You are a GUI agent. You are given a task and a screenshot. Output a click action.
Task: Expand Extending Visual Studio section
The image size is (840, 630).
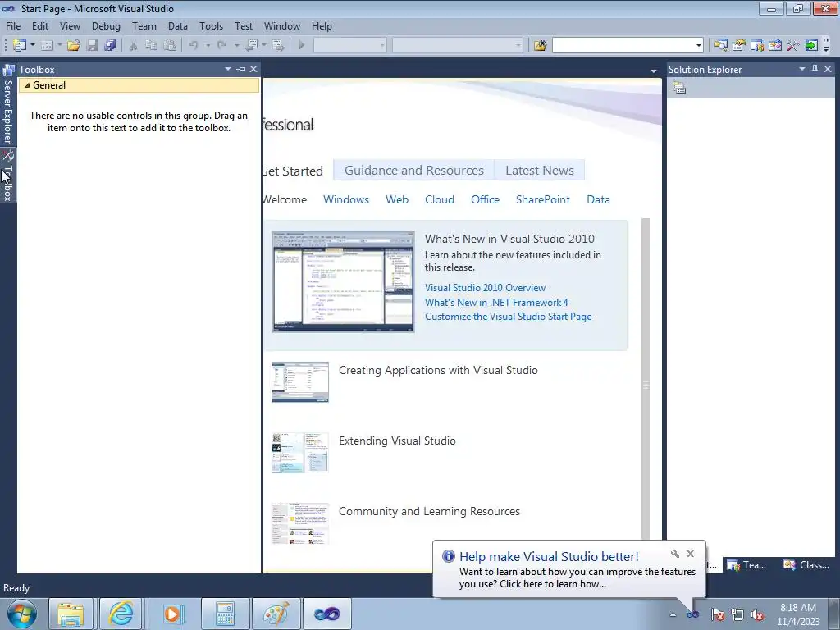(397, 441)
